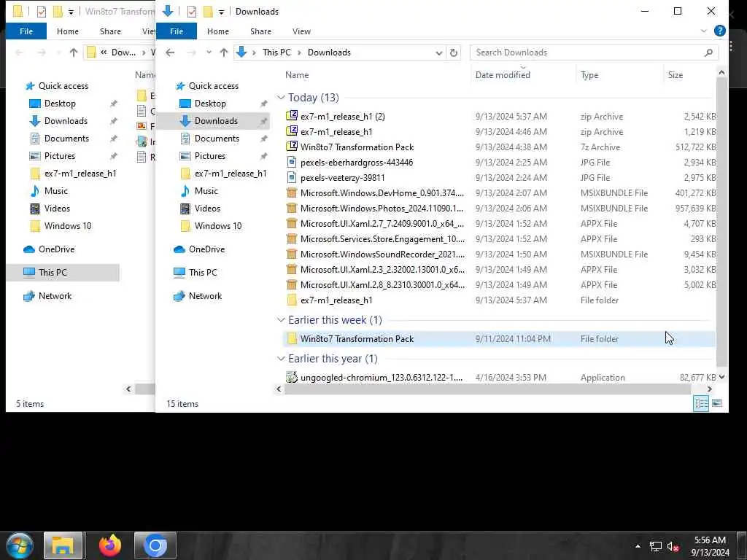
Task: Click Properties quick access icon in Downloads title bar
Action: (192, 12)
